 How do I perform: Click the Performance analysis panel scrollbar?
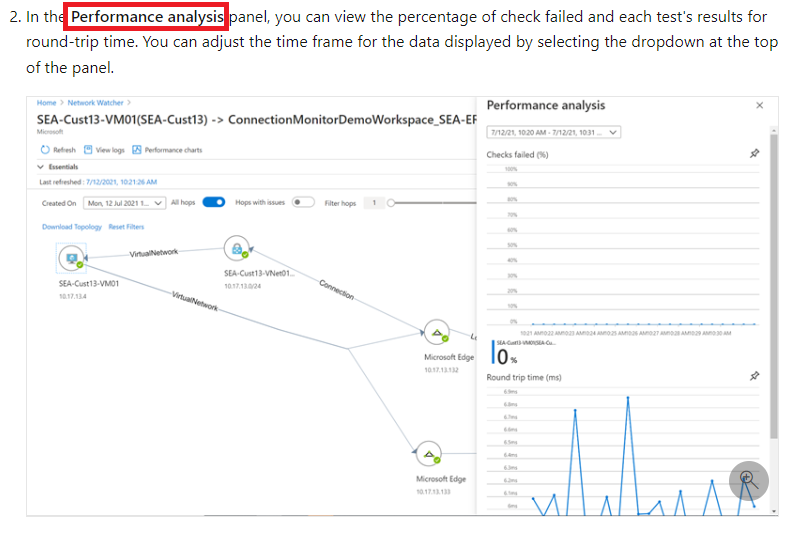[774, 287]
